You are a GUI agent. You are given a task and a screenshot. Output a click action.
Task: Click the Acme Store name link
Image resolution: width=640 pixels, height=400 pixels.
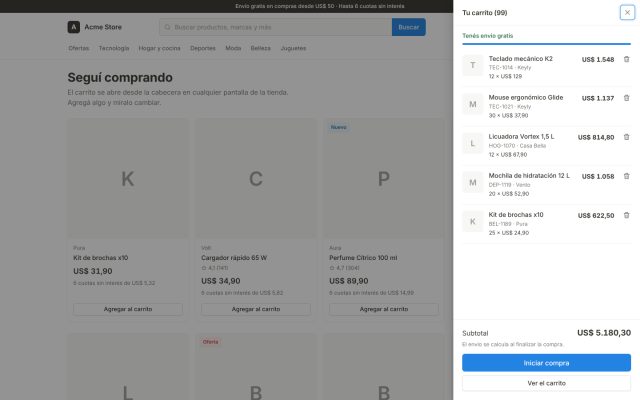103,27
